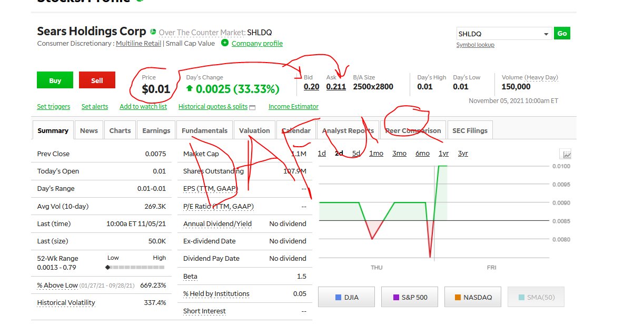The image size is (644, 326).
Task: Toggle the S&P 500 comparison on the chart
Action: tap(410, 297)
